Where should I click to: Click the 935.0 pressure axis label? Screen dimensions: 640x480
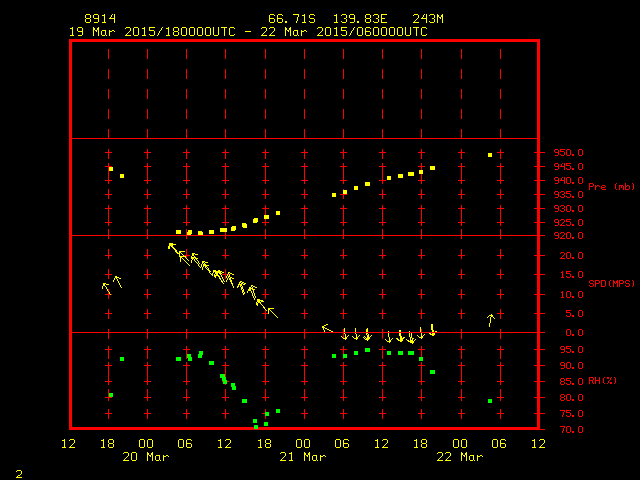568,195
